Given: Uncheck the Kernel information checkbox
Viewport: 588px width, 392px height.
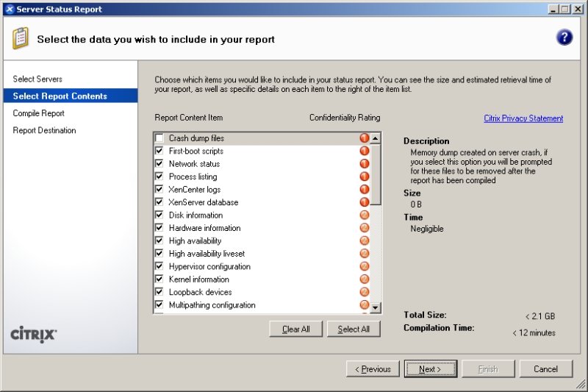Looking at the screenshot, I should (x=159, y=279).
